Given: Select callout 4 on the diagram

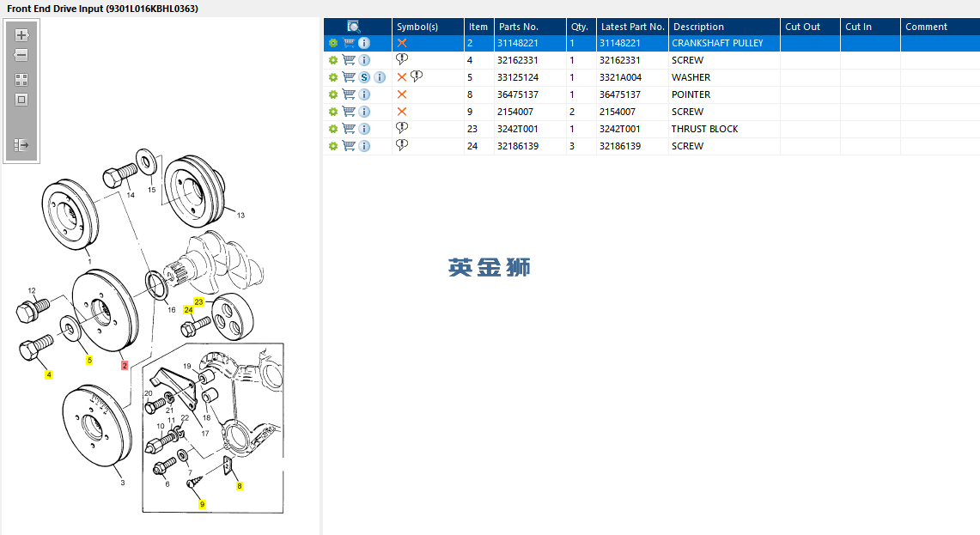Looking at the screenshot, I should point(49,375).
